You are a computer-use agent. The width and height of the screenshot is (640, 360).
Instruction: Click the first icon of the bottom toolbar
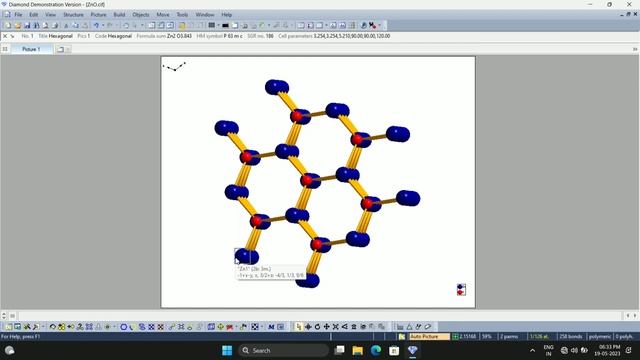pyautogui.click(x=8, y=327)
